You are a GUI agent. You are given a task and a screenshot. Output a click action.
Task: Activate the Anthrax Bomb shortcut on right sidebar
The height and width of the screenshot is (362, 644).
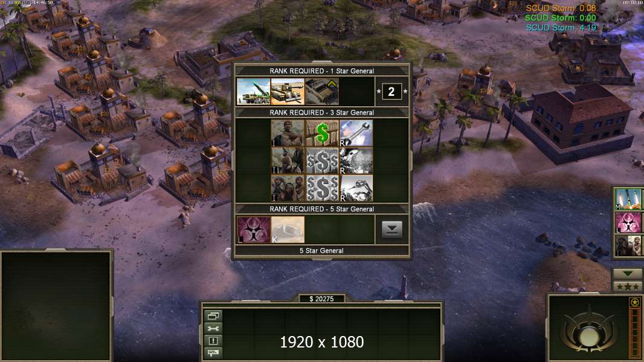coord(628,222)
